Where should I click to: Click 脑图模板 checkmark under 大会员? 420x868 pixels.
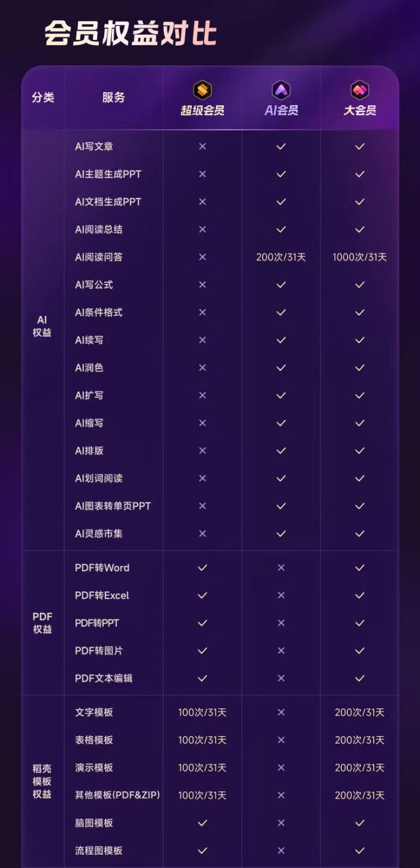point(360,823)
